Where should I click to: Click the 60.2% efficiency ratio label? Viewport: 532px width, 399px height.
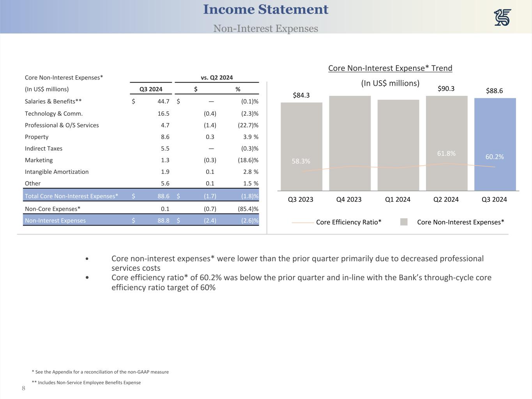tap(495, 157)
